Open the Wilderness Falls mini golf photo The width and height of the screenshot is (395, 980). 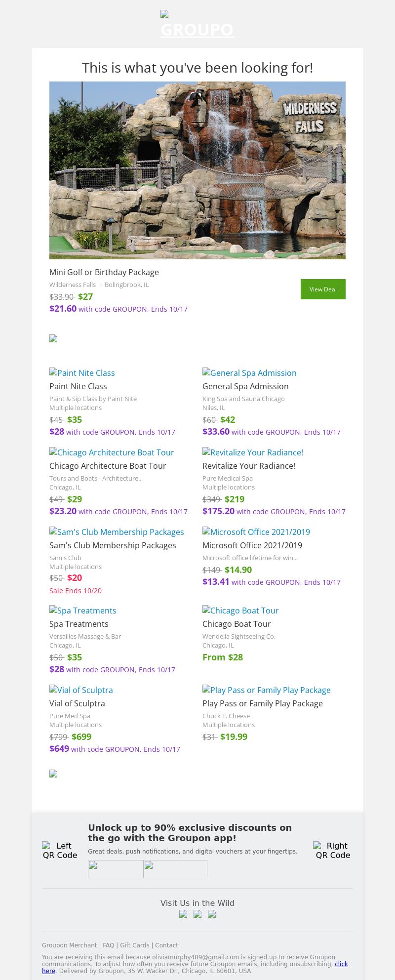(197, 170)
